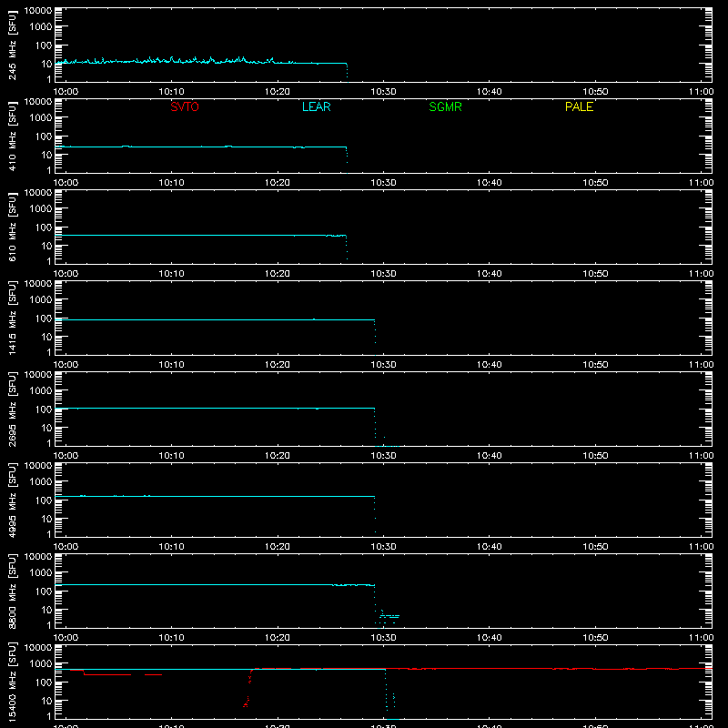This screenshot has width=728, height=728.
Task: Click the 100 tick value on 15400 MHz axis
Action: coord(44,682)
